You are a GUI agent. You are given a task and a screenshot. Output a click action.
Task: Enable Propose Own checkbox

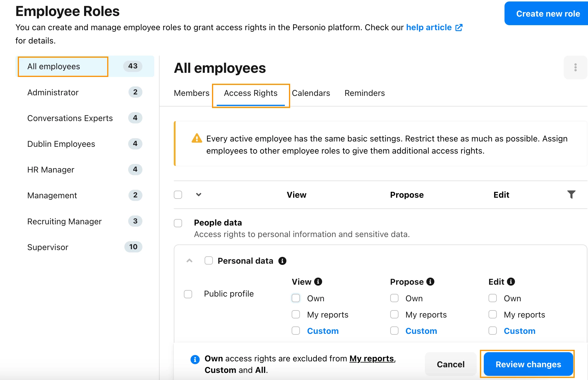394,298
